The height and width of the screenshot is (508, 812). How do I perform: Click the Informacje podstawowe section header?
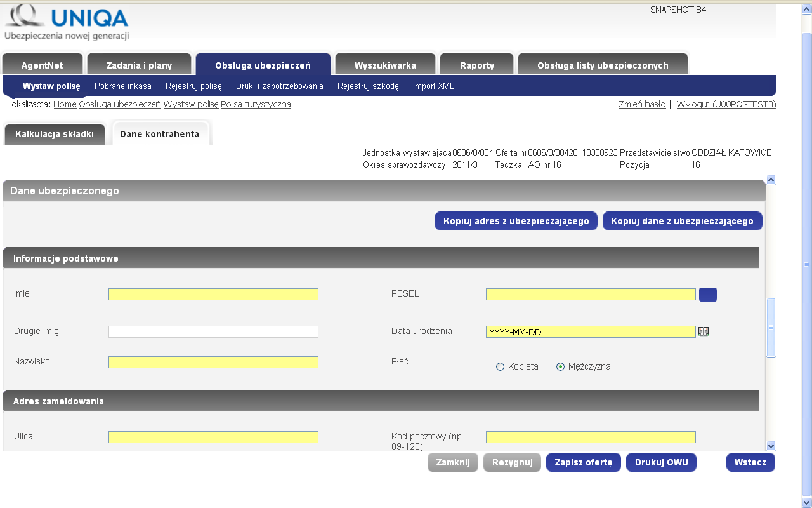pos(381,258)
